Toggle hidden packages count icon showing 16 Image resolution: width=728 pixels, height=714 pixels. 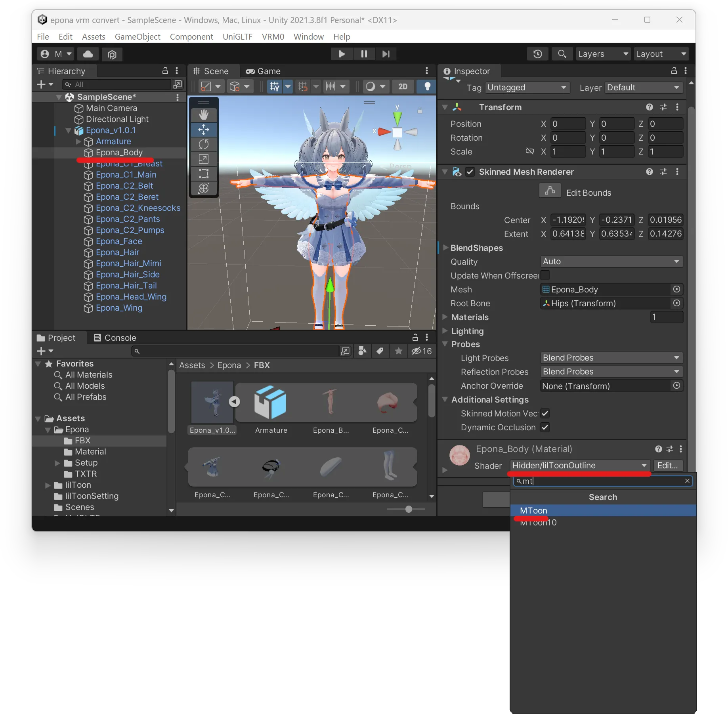[x=421, y=351]
